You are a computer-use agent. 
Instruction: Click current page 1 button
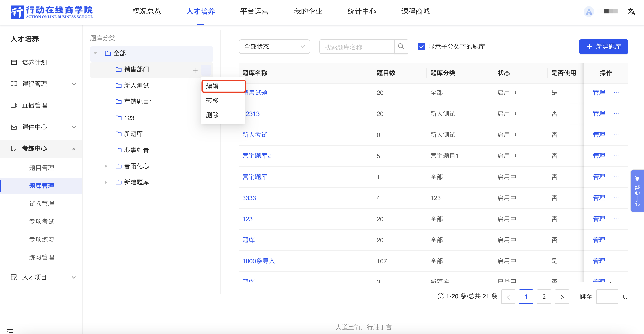coord(526,296)
